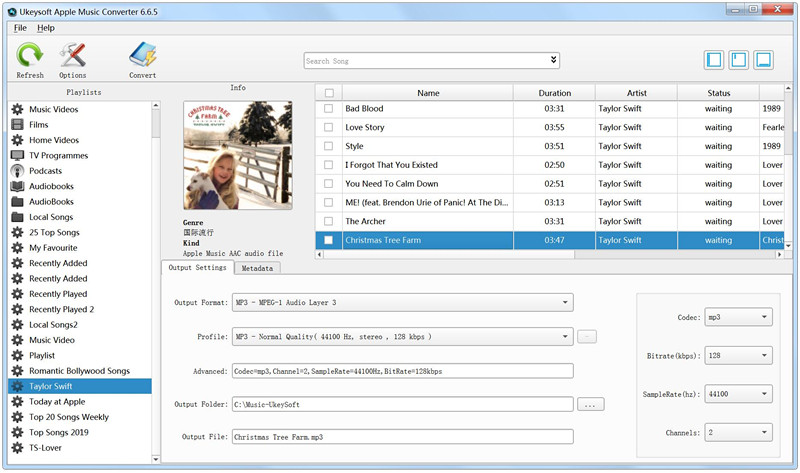Click the Convert icon
Image resolution: width=800 pixels, height=473 pixels.
(x=142, y=55)
